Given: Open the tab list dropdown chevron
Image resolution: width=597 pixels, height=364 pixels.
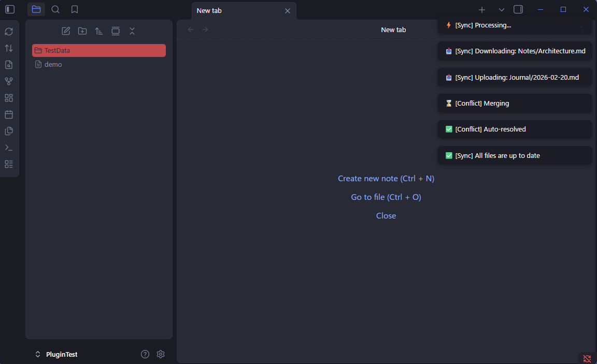Looking at the screenshot, I should (501, 9).
